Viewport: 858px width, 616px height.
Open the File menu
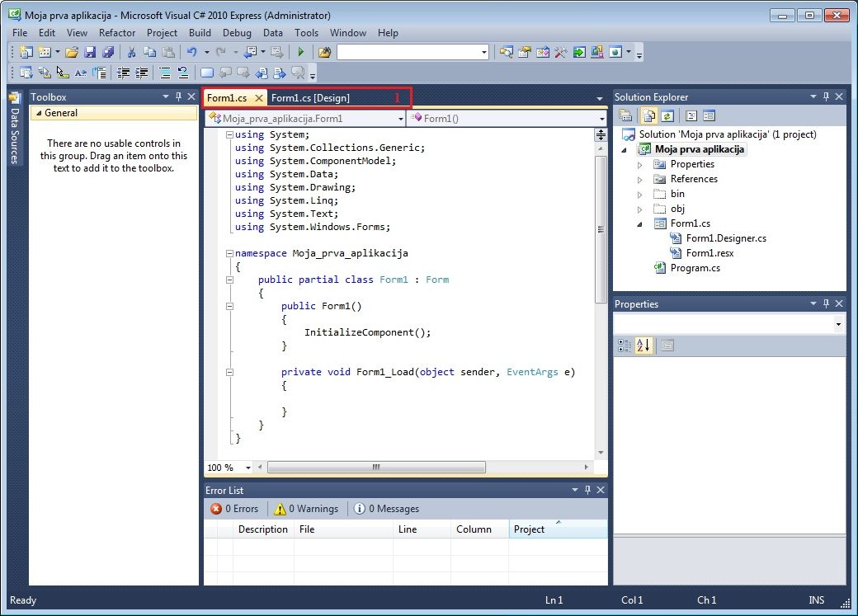(x=20, y=33)
